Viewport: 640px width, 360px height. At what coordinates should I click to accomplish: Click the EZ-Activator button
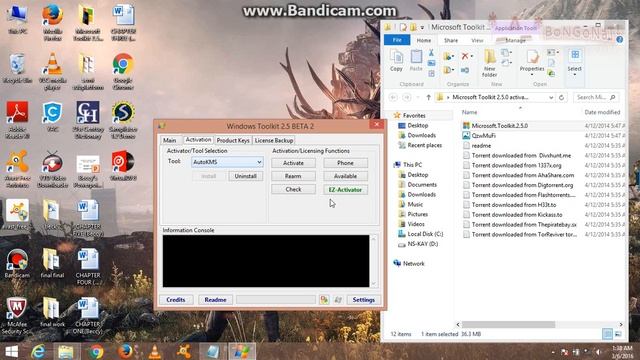[345, 190]
